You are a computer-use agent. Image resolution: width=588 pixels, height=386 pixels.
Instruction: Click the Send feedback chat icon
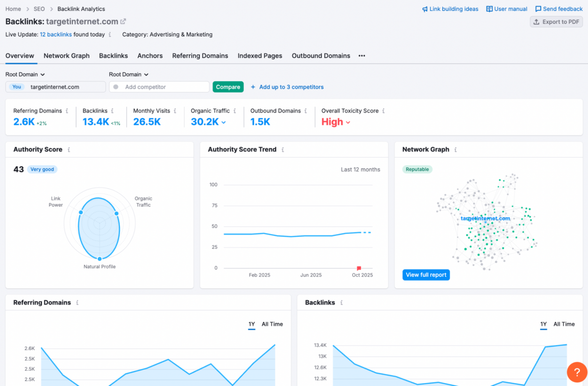point(538,9)
